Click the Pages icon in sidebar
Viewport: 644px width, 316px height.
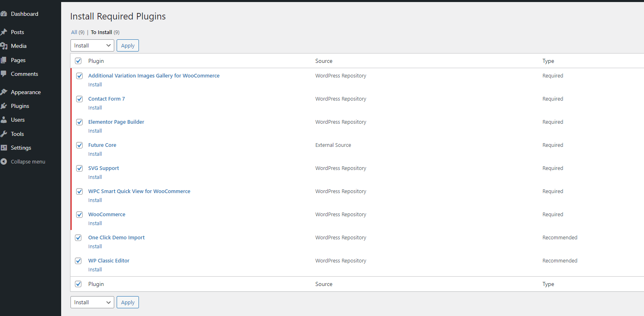click(x=4, y=60)
